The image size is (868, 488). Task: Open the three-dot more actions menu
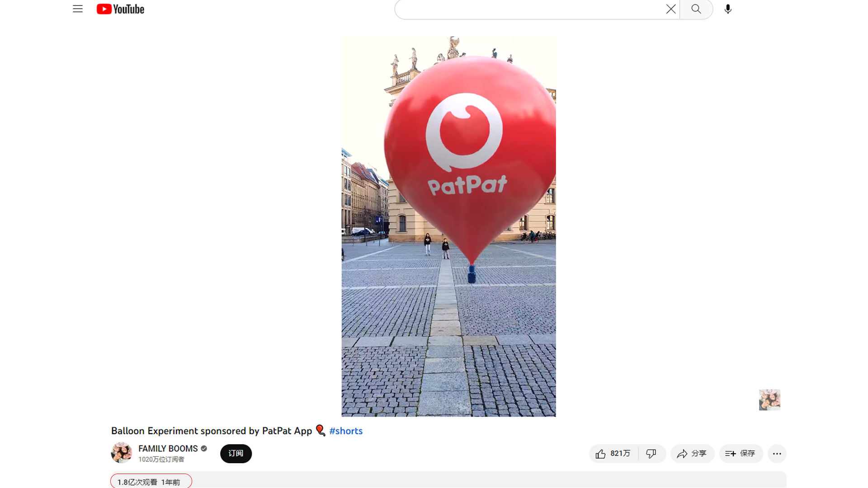click(x=777, y=454)
